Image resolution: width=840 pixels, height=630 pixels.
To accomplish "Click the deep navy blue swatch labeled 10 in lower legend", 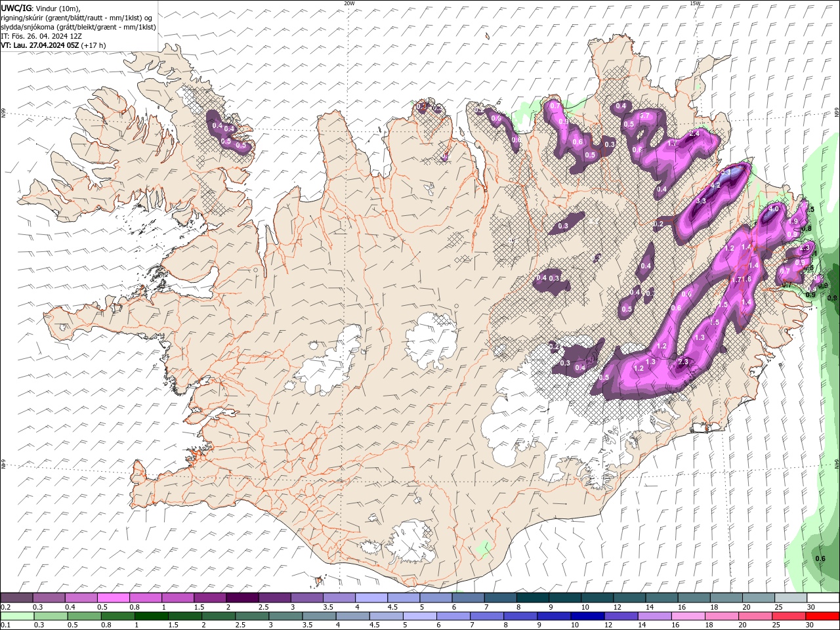I will pos(586,616).
